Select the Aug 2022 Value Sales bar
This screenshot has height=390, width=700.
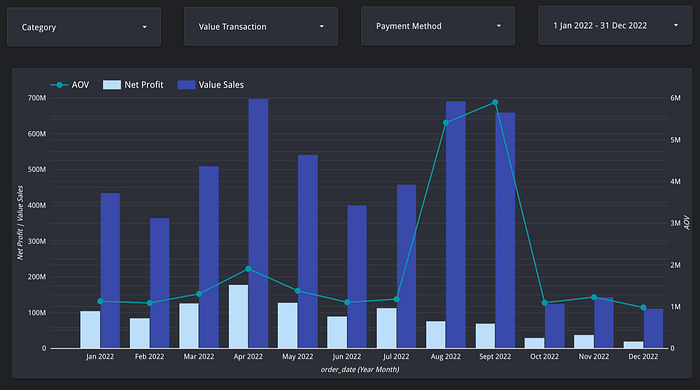[x=456, y=224]
